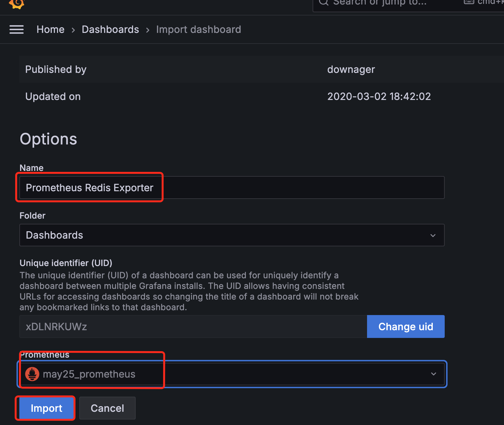This screenshot has width=504, height=425.
Task: Click the Grafana logo
Action: pos(17,4)
